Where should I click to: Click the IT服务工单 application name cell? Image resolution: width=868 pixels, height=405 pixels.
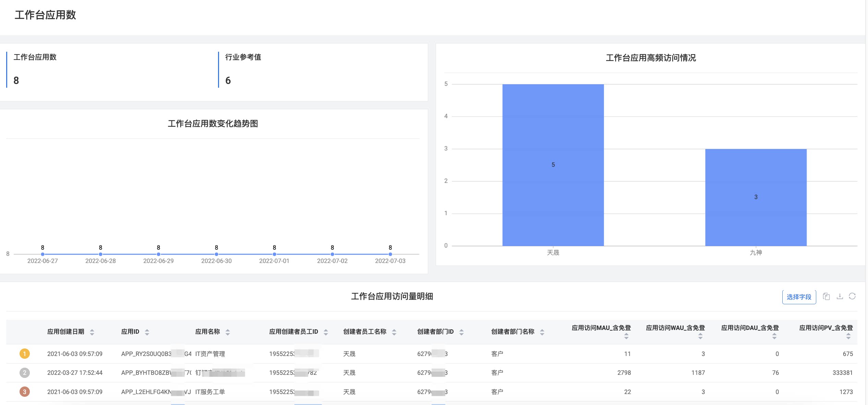(210, 392)
